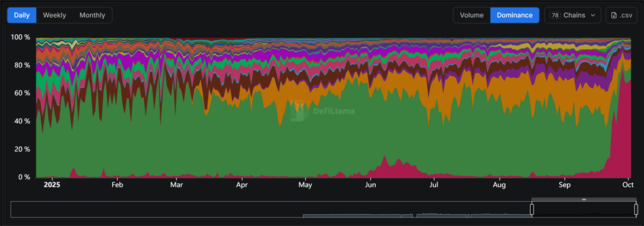Grab the drag grip atop the range window
The width and height of the screenshot is (644, 226).
click(x=584, y=200)
